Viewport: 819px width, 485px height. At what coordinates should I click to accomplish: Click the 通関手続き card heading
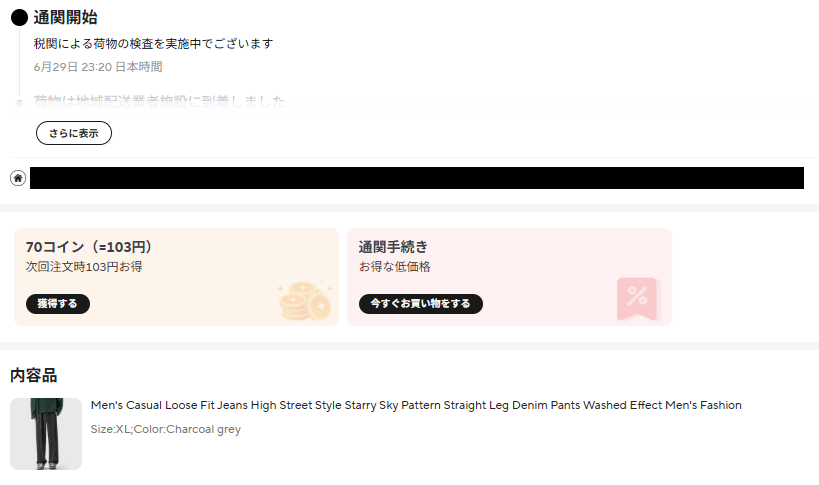[393, 247]
